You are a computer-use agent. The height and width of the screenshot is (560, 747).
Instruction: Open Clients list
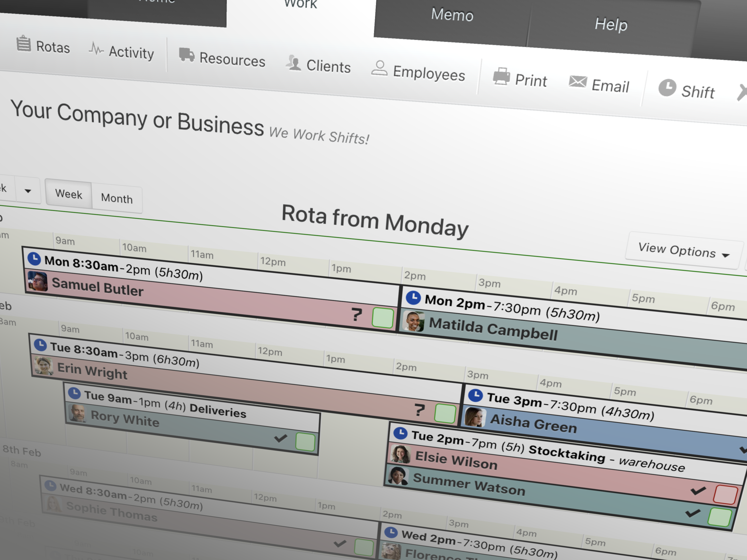319,65
